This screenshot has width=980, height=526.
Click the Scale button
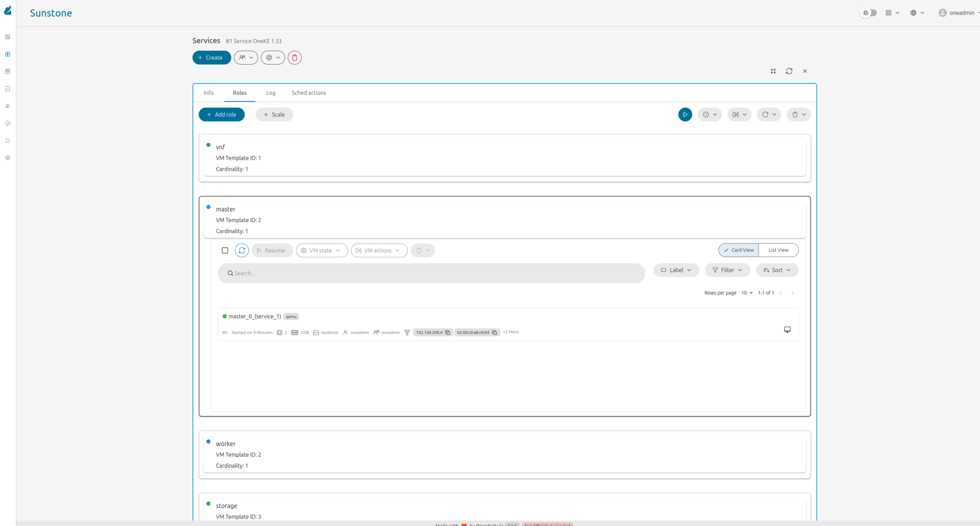274,115
